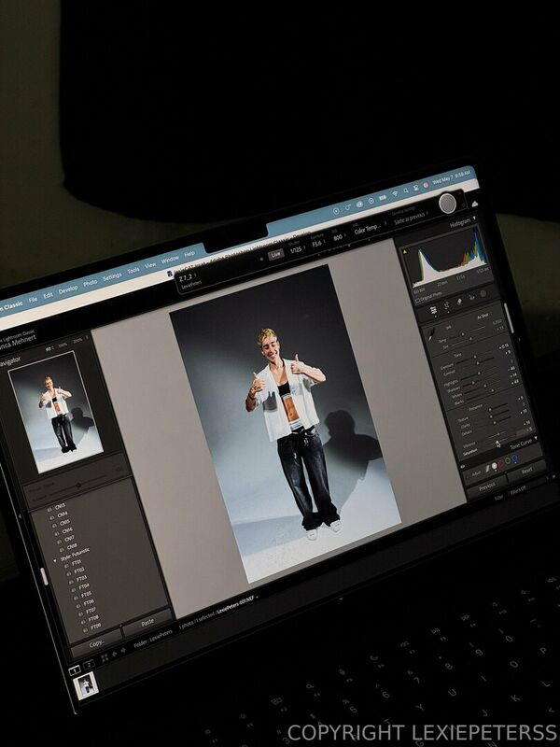Viewport: 560px width, 747px height.
Task: Go back using the filmstrip left arrow
Action: tap(114, 654)
